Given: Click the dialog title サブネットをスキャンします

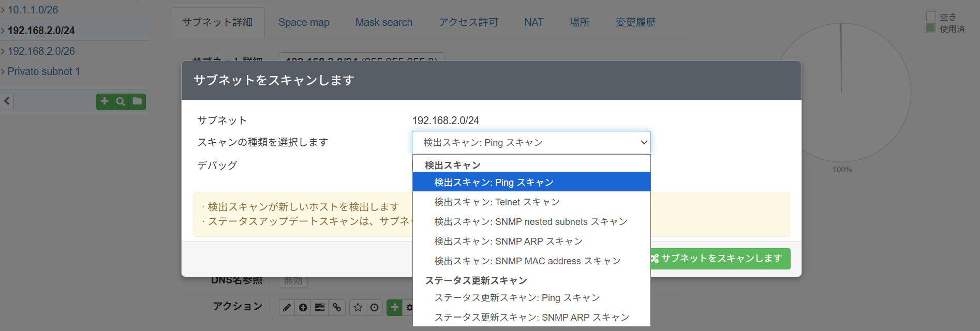Looking at the screenshot, I should click(x=274, y=80).
